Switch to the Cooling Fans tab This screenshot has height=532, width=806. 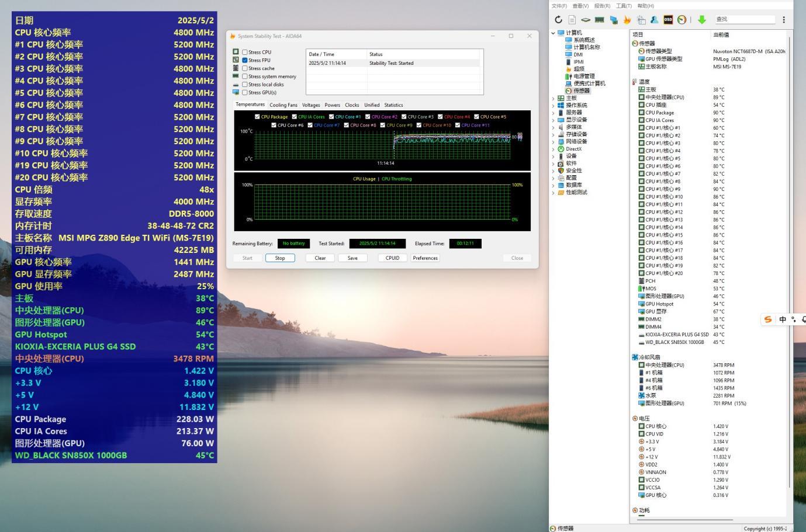(x=283, y=105)
